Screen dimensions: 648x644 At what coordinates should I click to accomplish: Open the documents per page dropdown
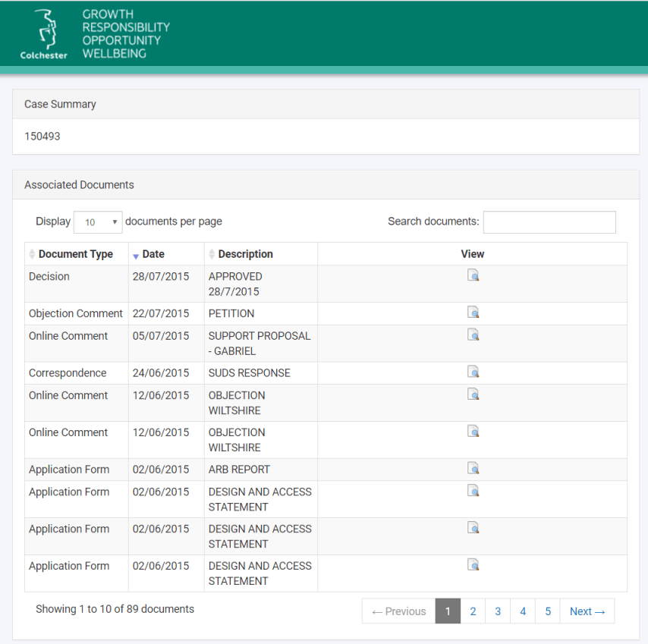point(98,222)
